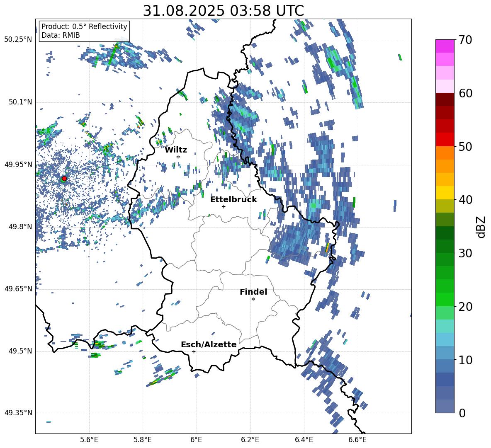Image resolution: width=491 pixels, height=448 pixels.
Task: Click the longitude label 5.6°E
Action: tap(89, 440)
